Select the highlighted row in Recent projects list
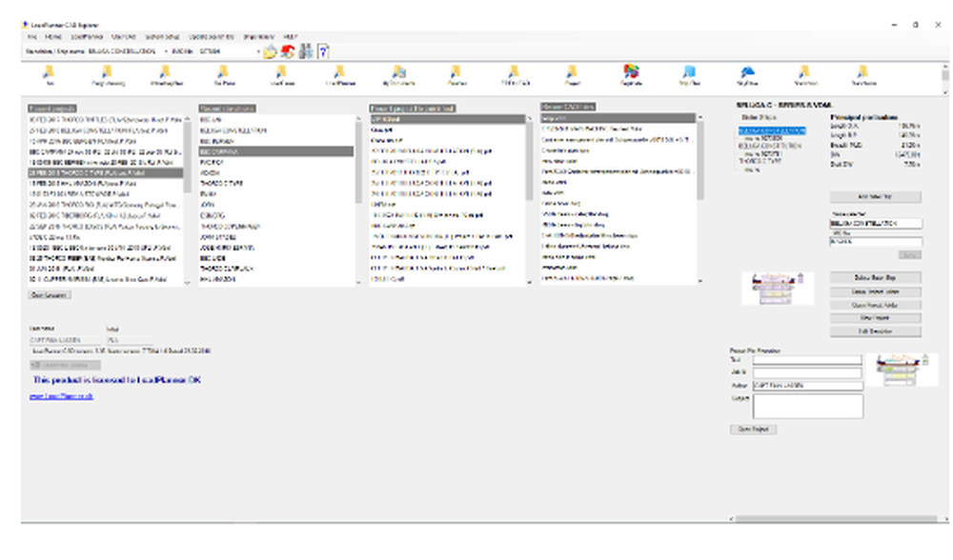 coord(105,173)
